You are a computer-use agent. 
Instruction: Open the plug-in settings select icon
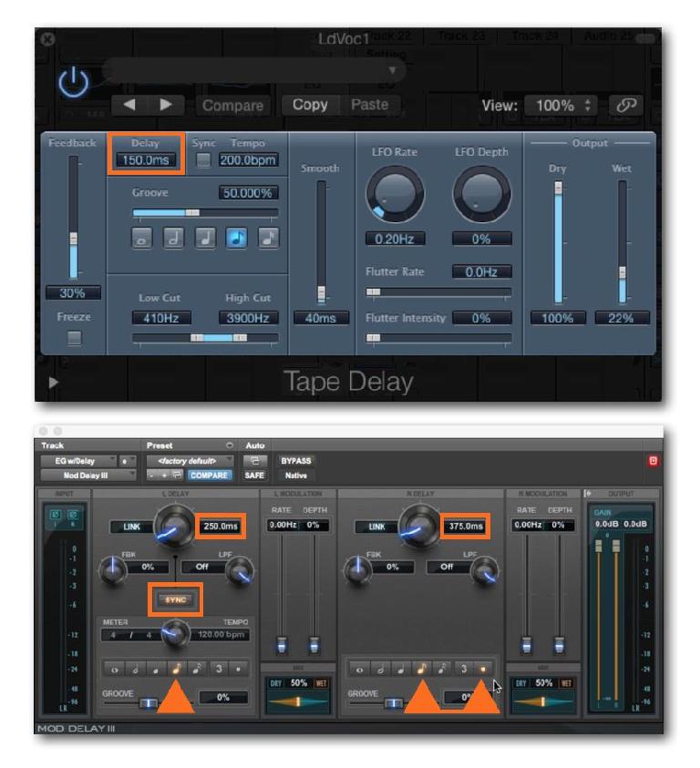pyautogui.click(x=177, y=475)
